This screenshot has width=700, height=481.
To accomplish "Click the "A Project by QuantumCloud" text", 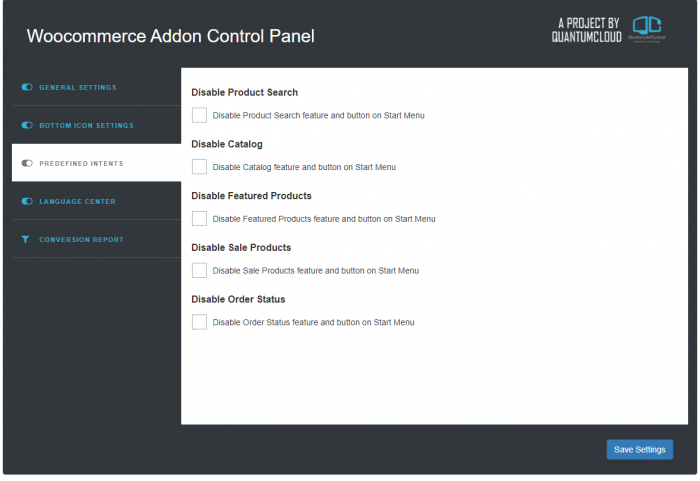I will [586, 29].
